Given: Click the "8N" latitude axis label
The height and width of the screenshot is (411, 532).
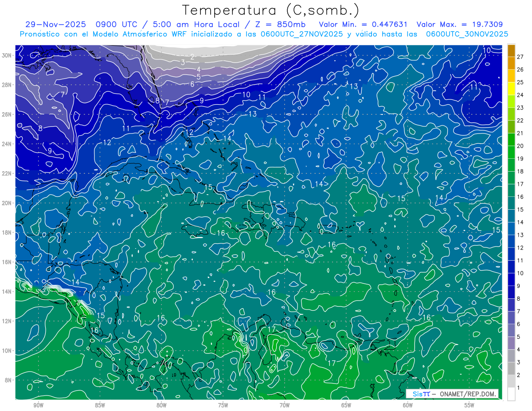Looking at the screenshot, I should tap(9, 380).
